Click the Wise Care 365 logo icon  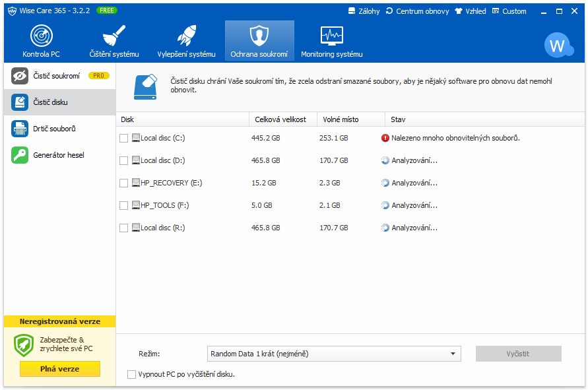(x=12, y=11)
